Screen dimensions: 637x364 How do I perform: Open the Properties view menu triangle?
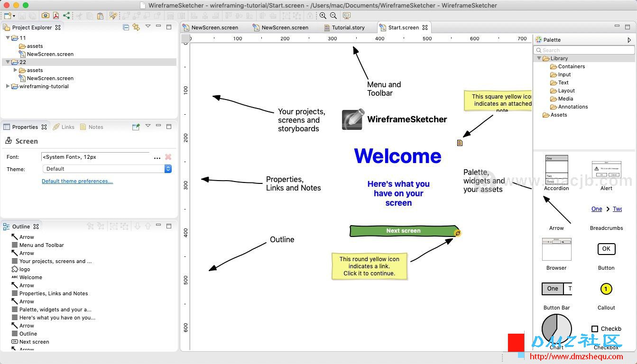click(148, 126)
